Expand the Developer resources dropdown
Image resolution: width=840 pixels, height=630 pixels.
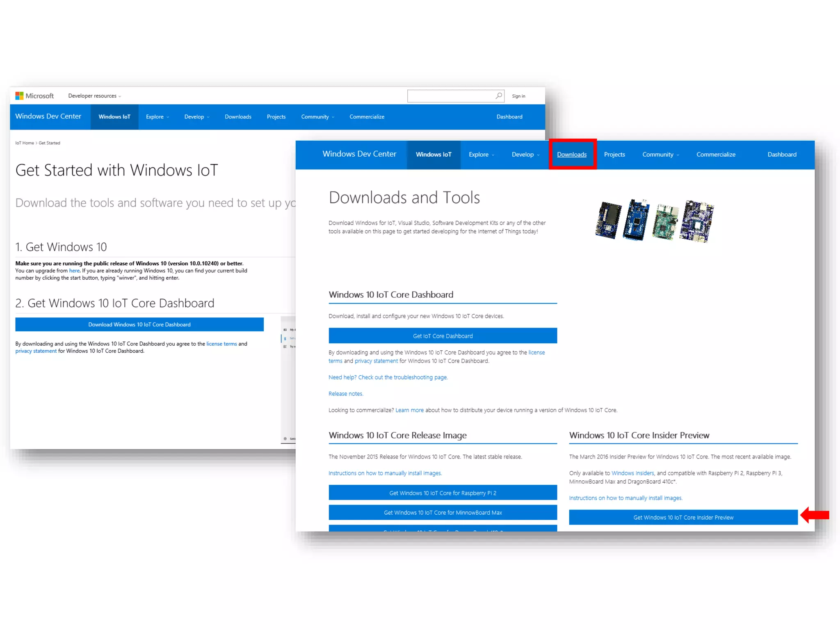[x=94, y=96]
